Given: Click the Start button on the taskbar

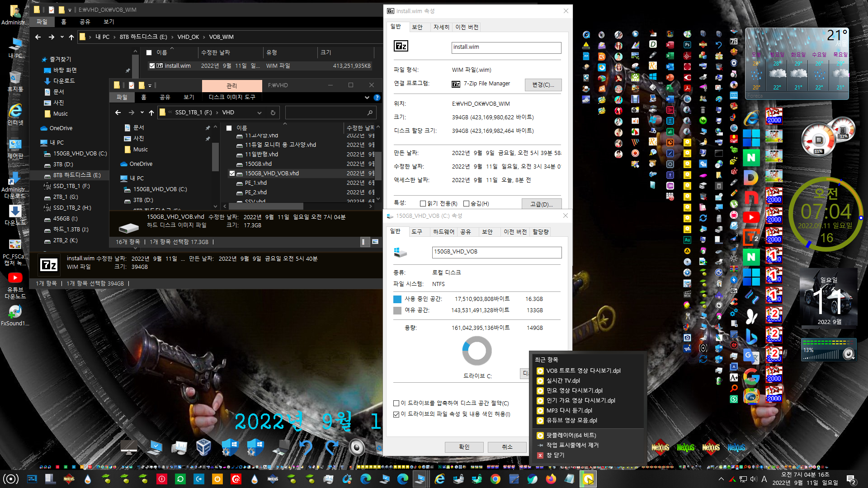Looking at the screenshot, I should [x=11, y=479].
